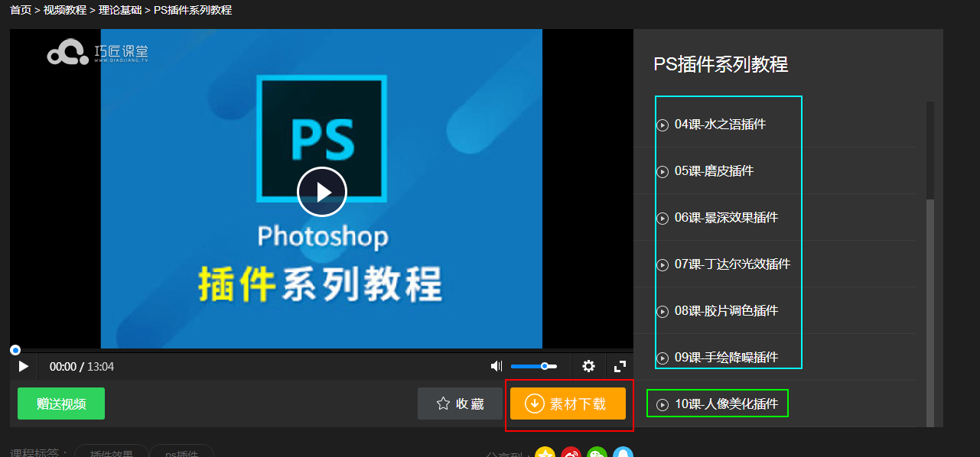The height and width of the screenshot is (457, 980).
Task: Click the video seek bar handle
Action: [15, 350]
